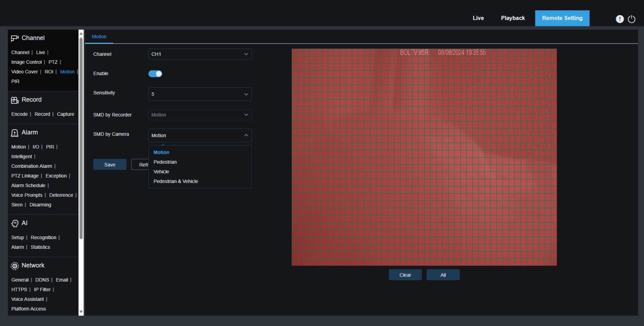Click the AI section icon
The width and height of the screenshot is (644, 326).
[x=15, y=223]
